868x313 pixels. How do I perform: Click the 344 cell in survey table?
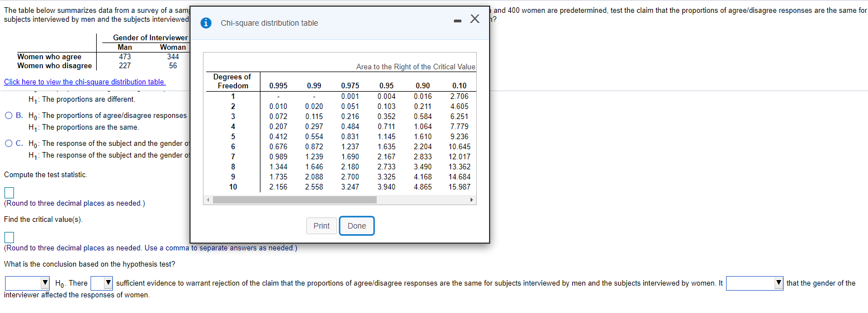pos(173,56)
